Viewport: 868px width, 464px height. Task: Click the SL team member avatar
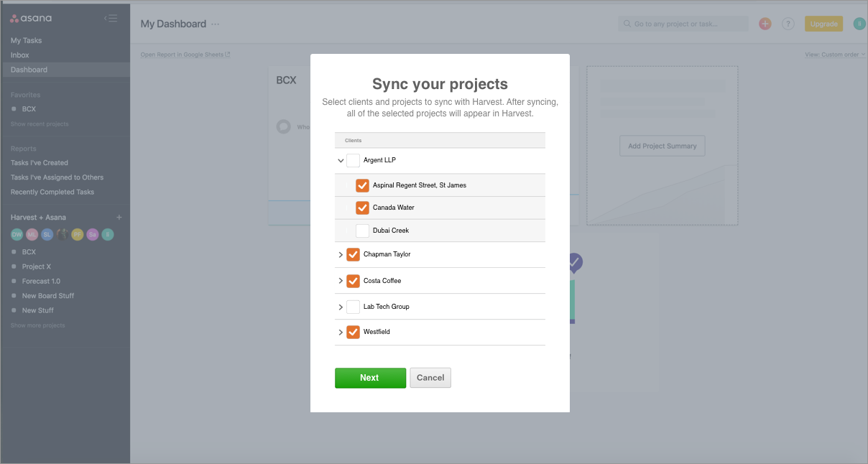pos(47,235)
